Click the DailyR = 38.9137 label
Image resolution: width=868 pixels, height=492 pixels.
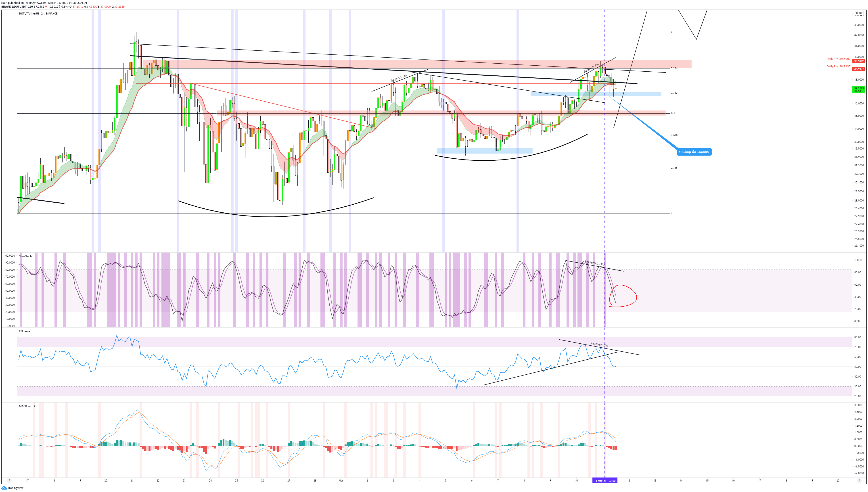[x=839, y=66]
